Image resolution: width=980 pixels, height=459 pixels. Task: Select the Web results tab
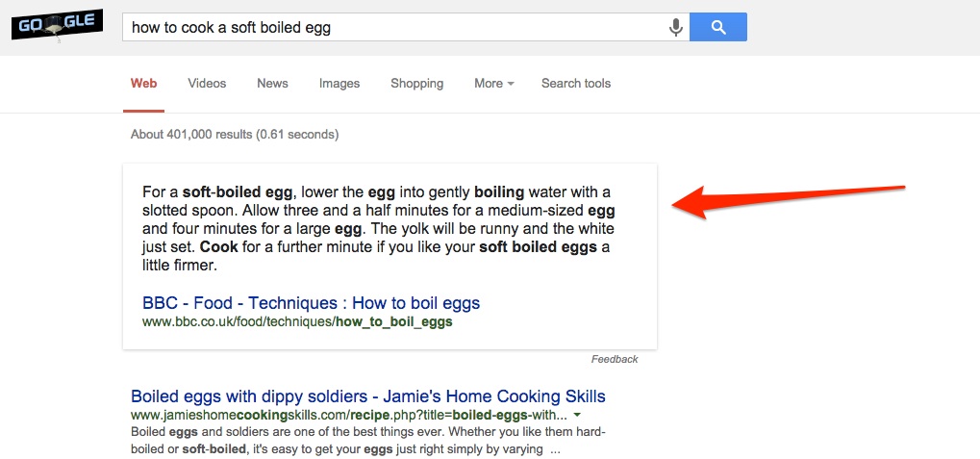pyautogui.click(x=144, y=84)
